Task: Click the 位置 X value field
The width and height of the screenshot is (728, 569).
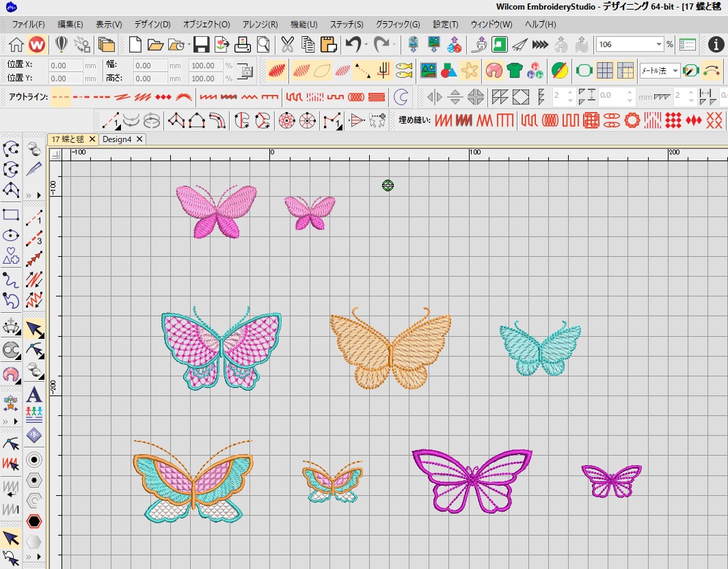Action: coord(65,66)
